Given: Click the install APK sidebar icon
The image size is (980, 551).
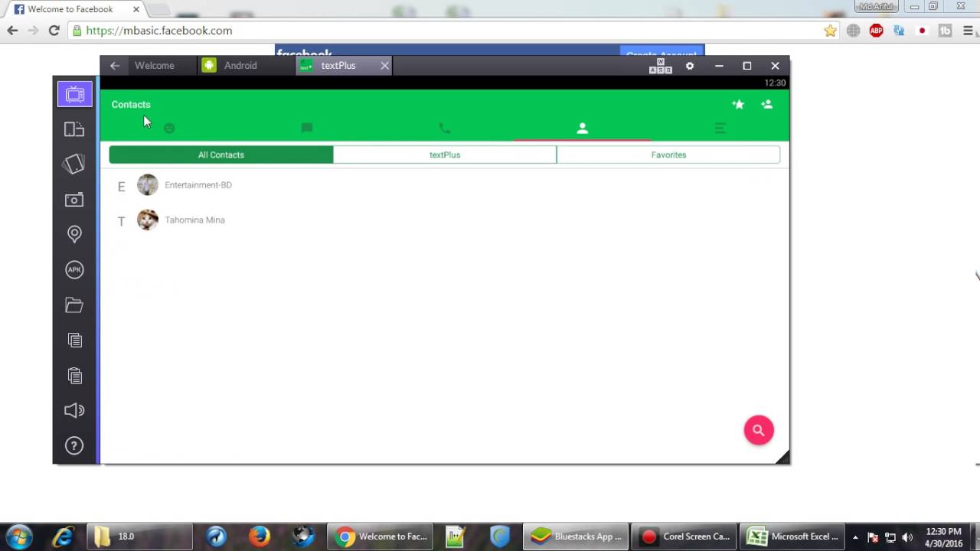Looking at the screenshot, I should pyautogui.click(x=74, y=269).
